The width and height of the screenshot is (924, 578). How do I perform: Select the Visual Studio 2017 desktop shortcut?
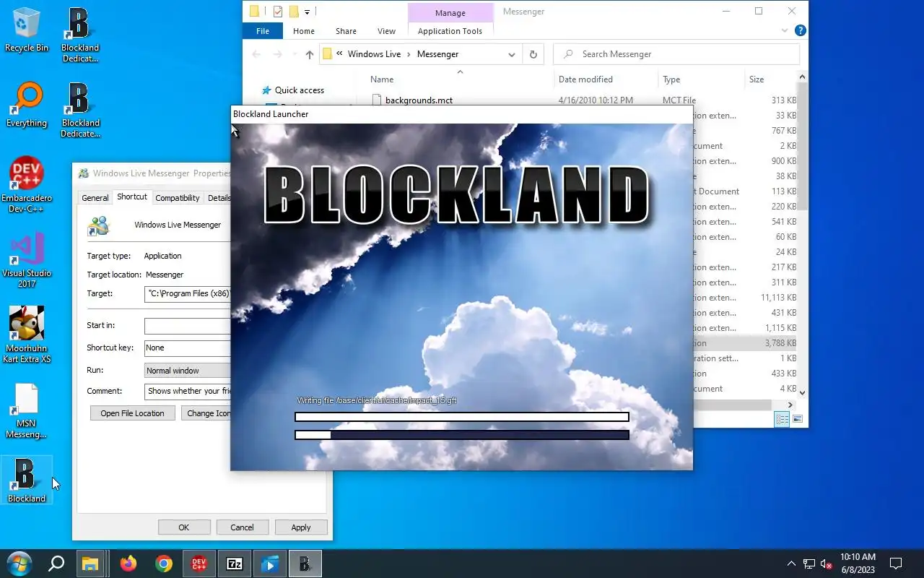click(x=27, y=260)
